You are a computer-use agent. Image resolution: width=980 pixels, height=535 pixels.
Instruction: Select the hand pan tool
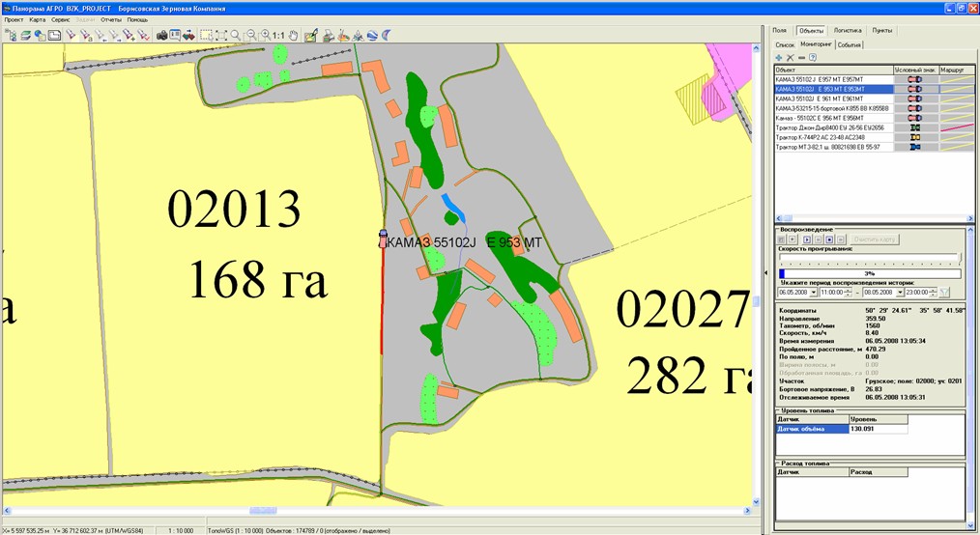tap(293, 35)
